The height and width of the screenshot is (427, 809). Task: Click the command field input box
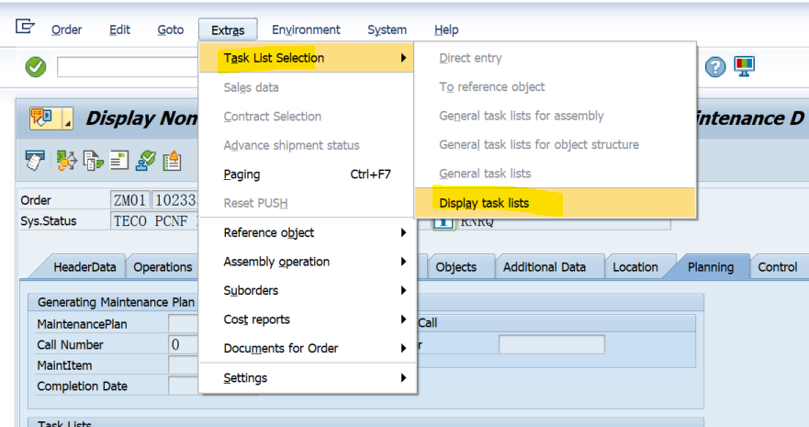click(x=128, y=67)
